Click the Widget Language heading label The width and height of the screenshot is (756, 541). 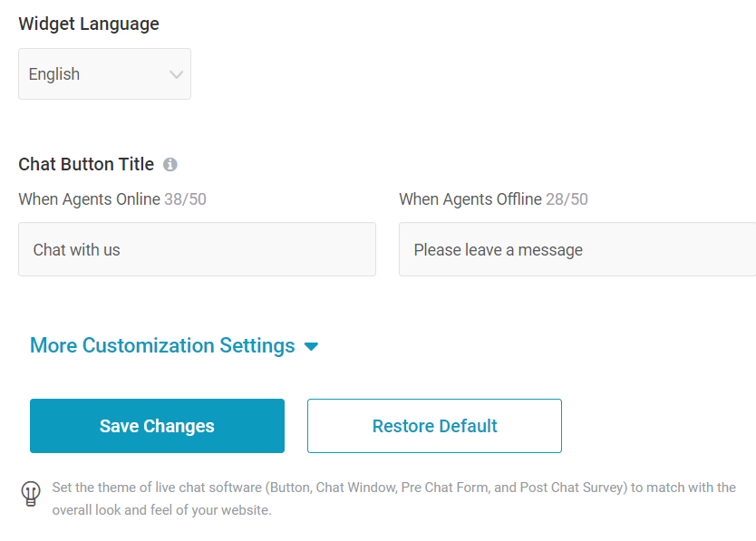[89, 24]
